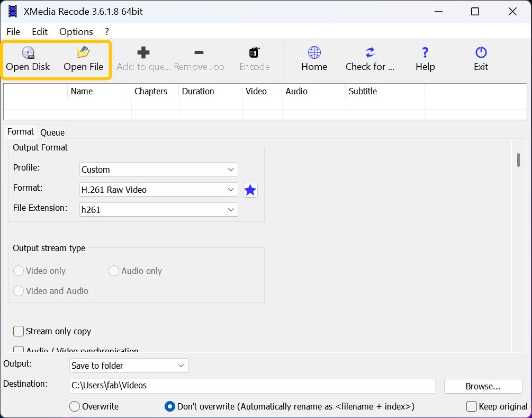Viewport: 532px width, 418px height.
Task: Open the File menu
Action: (13, 31)
